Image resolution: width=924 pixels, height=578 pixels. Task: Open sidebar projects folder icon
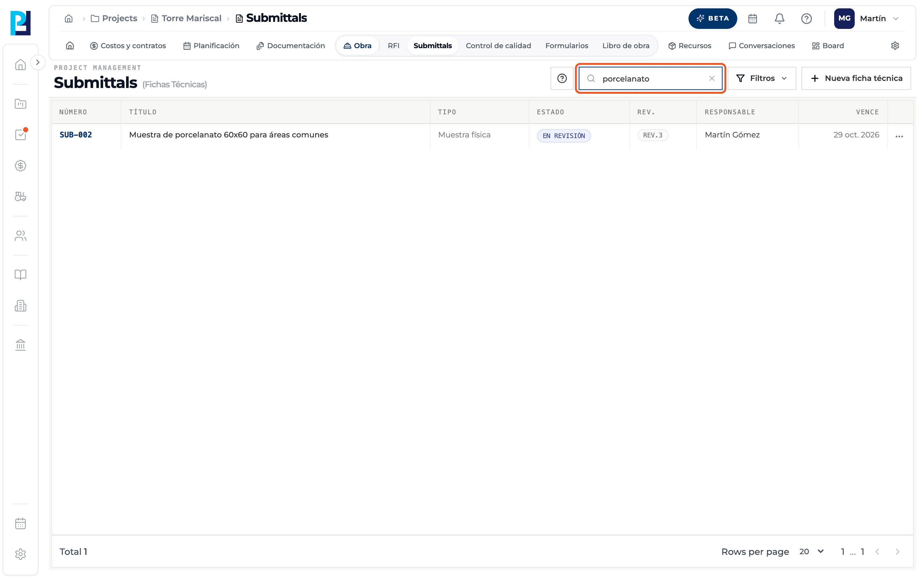[x=21, y=104]
